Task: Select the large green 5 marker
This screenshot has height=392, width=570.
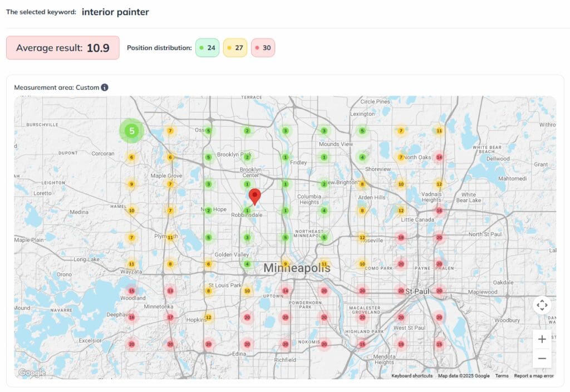Action: (x=132, y=131)
